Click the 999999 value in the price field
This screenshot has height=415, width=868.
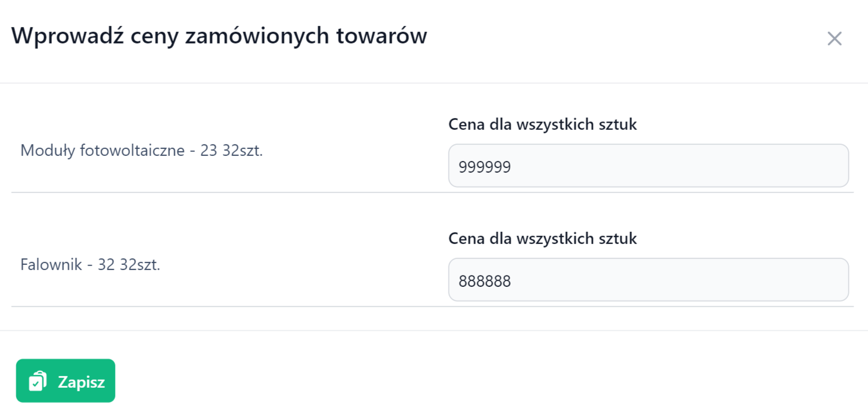click(485, 168)
